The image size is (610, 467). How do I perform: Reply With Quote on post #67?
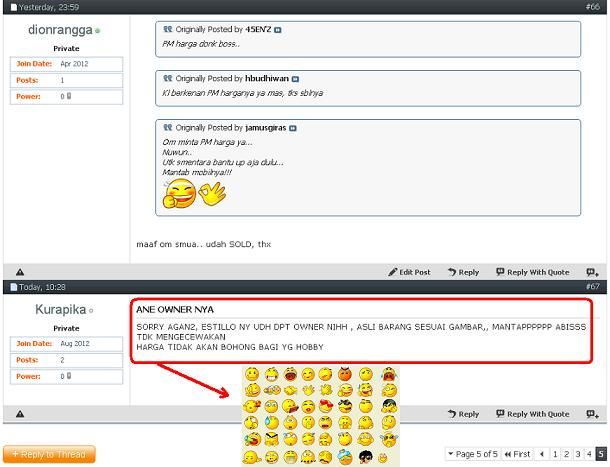(x=533, y=414)
